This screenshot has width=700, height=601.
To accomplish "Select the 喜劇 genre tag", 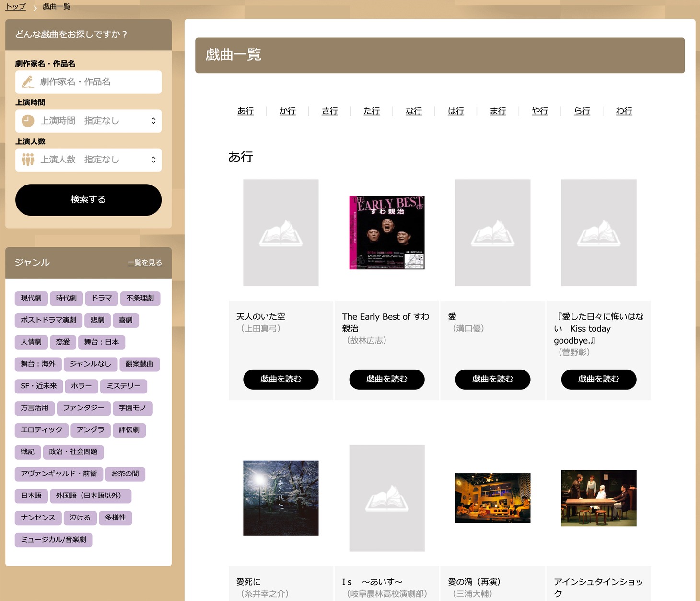I will (126, 320).
